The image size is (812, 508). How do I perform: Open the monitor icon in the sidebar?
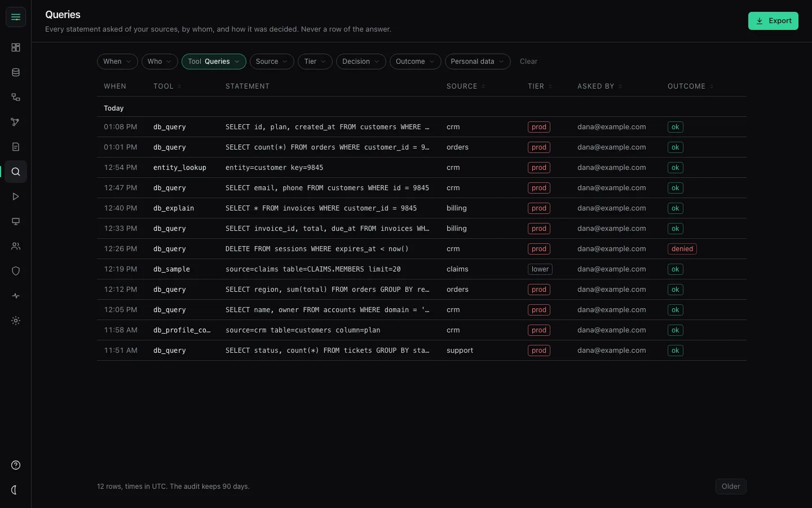pos(16,221)
